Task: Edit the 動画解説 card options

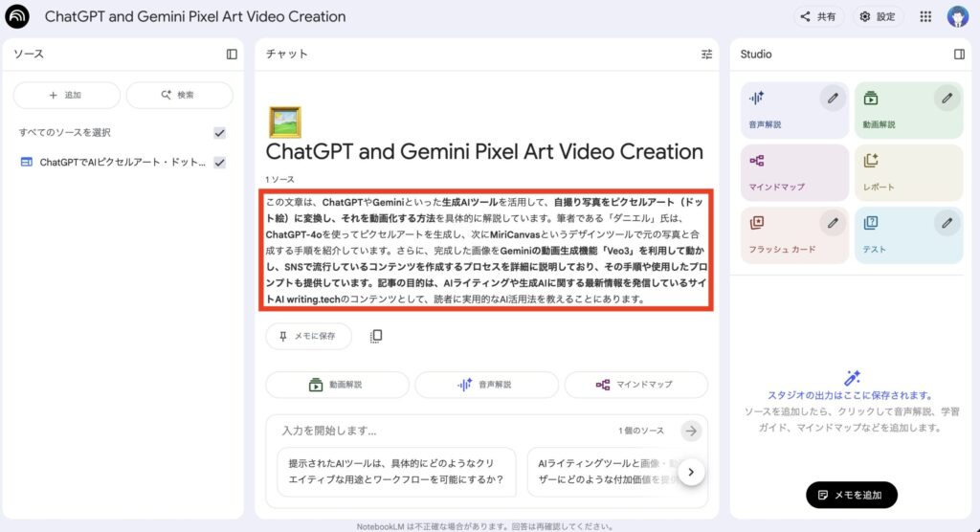Action: (947, 98)
